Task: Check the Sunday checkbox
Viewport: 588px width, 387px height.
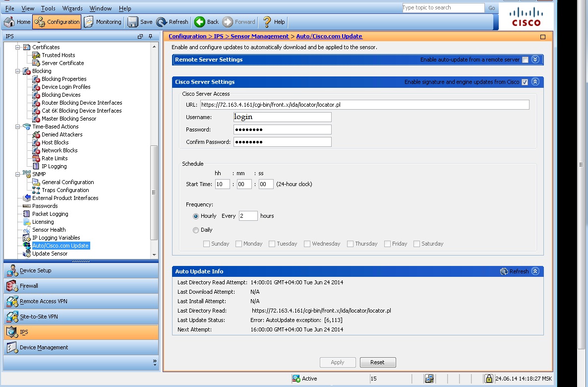Action: click(x=206, y=244)
